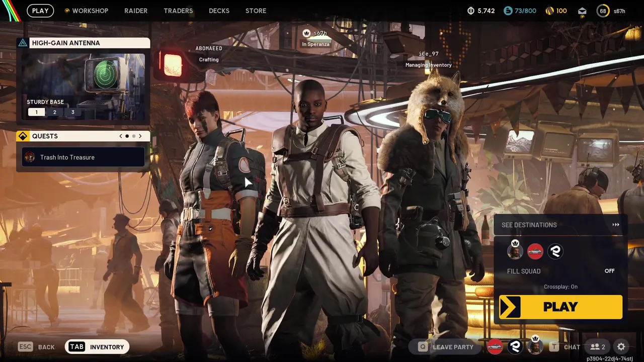Click the 'Managing Inventory' status label
The width and height of the screenshot is (644, 362).
428,65
